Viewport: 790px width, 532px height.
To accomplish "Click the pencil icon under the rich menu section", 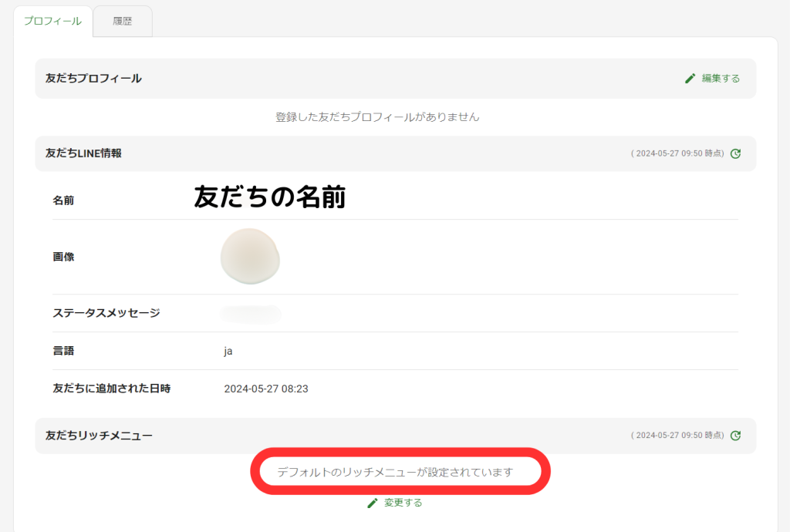I will (x=373, y=502).
